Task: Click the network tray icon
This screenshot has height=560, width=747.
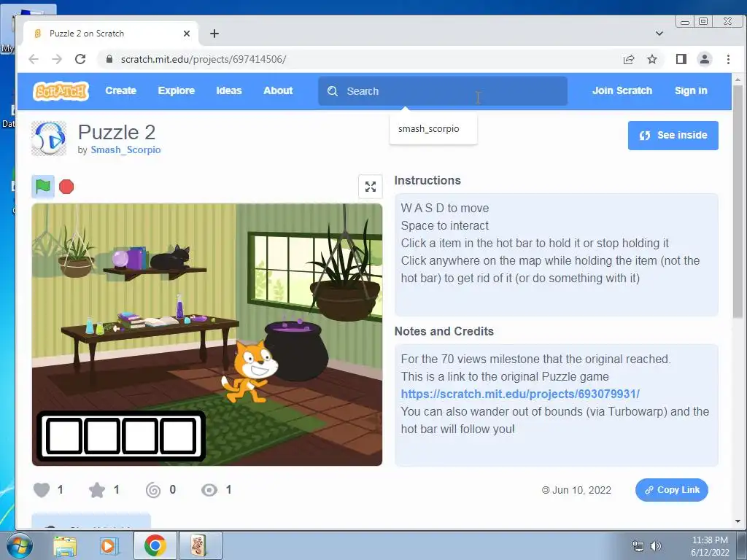Action: 638,546
